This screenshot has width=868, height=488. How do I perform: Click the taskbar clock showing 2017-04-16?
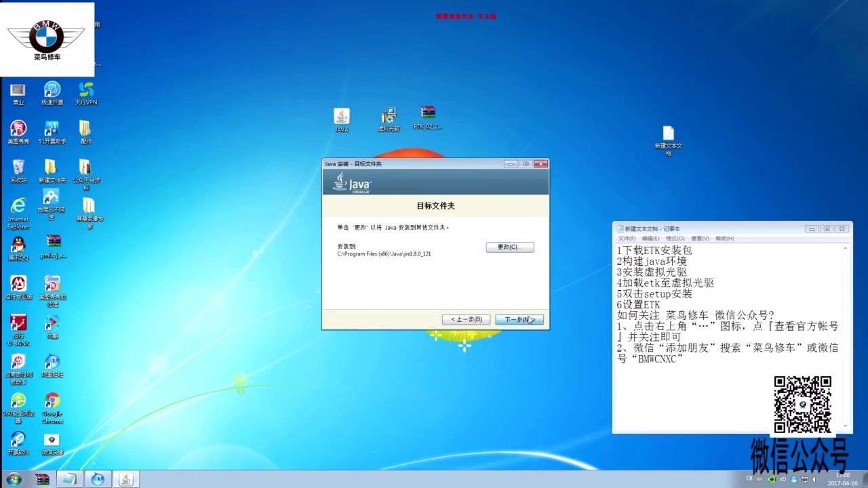click(843, 479)
